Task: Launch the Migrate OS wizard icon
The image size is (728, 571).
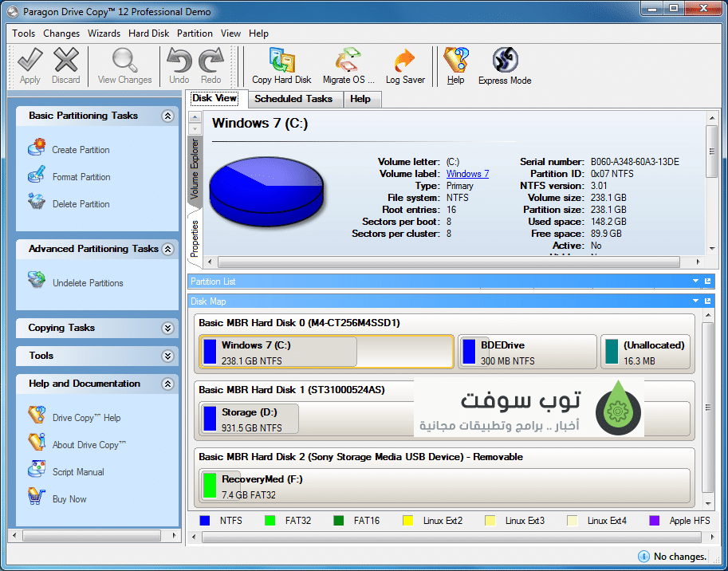Action: click(348, 61)
